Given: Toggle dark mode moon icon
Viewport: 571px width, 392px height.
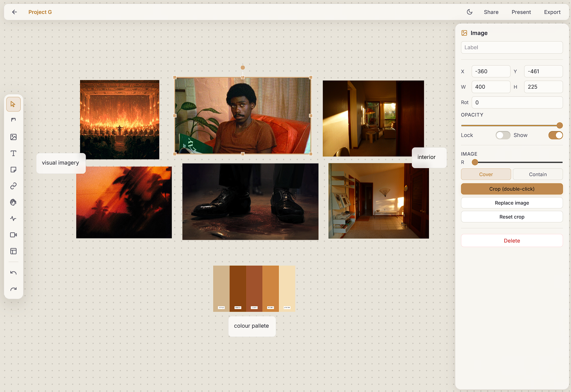Looking at the screenshot, I should [x=470, y=12].
